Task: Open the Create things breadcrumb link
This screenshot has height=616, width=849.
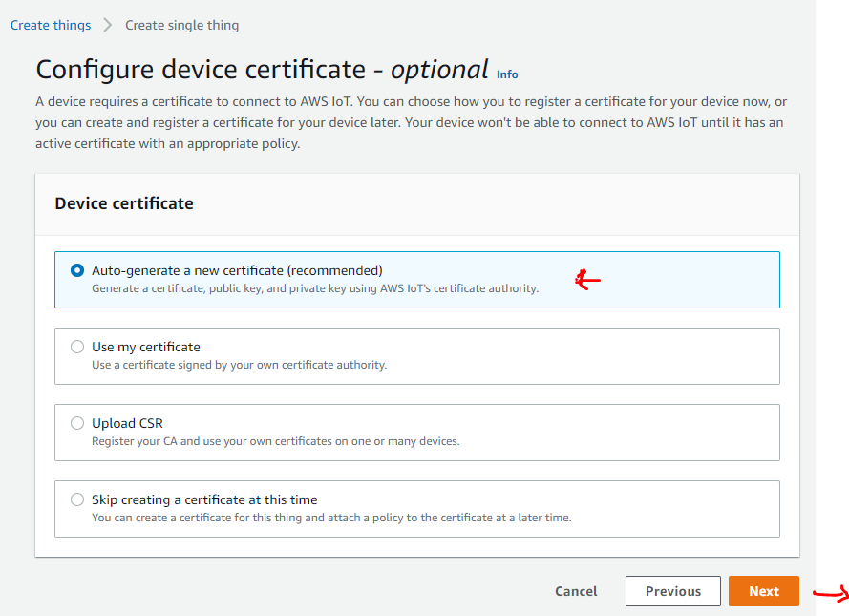Action: (x=51, y=25)
